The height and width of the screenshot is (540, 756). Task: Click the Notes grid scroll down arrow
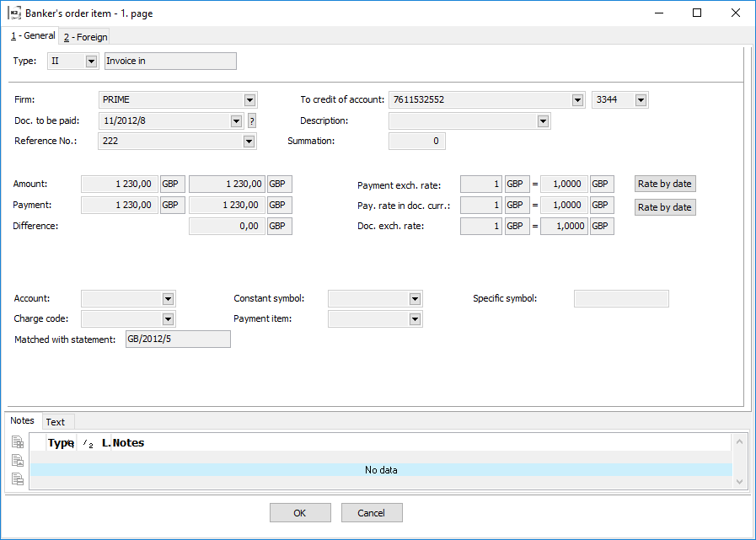(740, 481)
